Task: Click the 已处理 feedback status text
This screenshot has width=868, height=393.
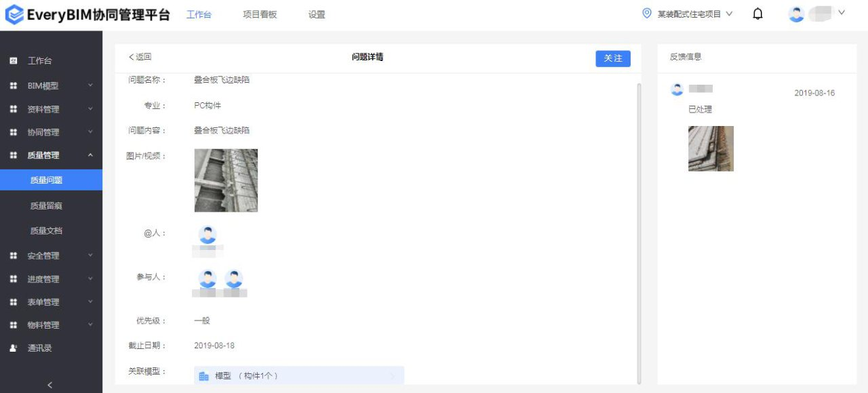Action: [x=700, y=110]
